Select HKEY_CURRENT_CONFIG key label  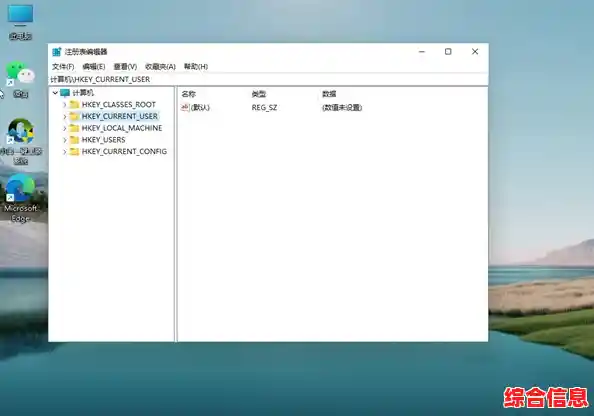124,152
